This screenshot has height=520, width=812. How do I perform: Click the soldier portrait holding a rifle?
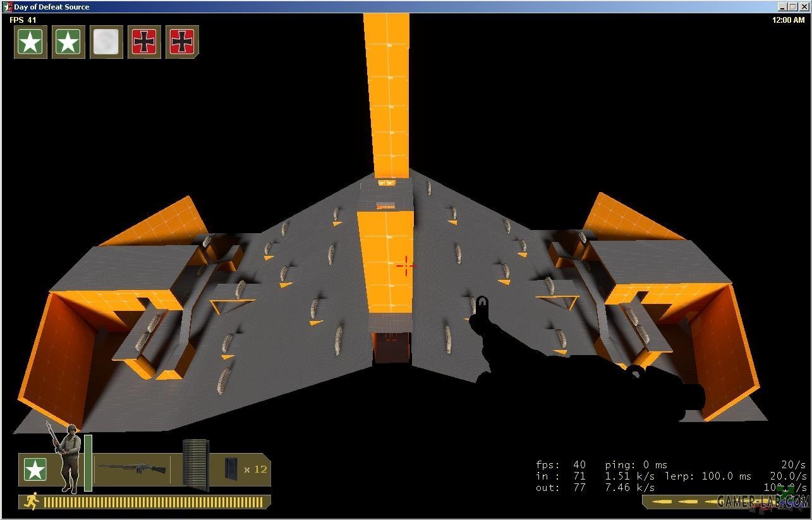tap(68, 458)
